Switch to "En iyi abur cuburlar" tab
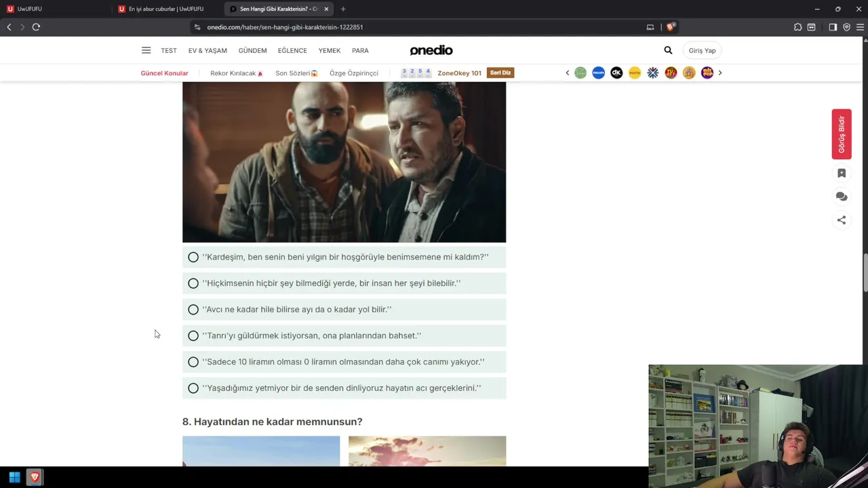 [167, 9]
